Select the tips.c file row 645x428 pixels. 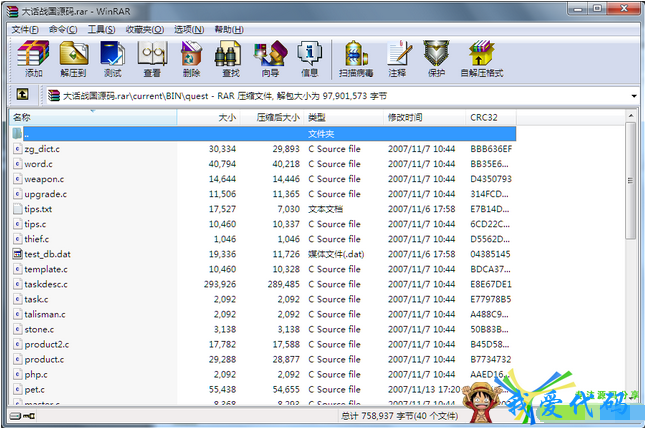pos(263,224)
